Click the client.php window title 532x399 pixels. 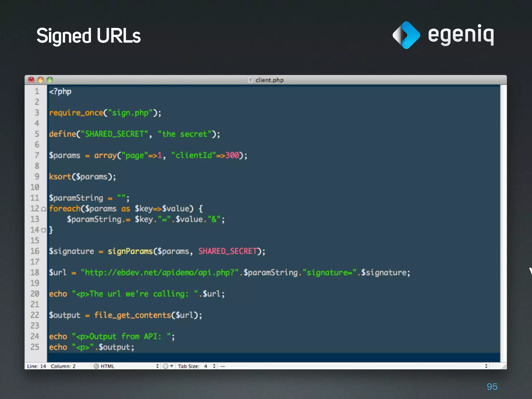click(x=269, y=80)
